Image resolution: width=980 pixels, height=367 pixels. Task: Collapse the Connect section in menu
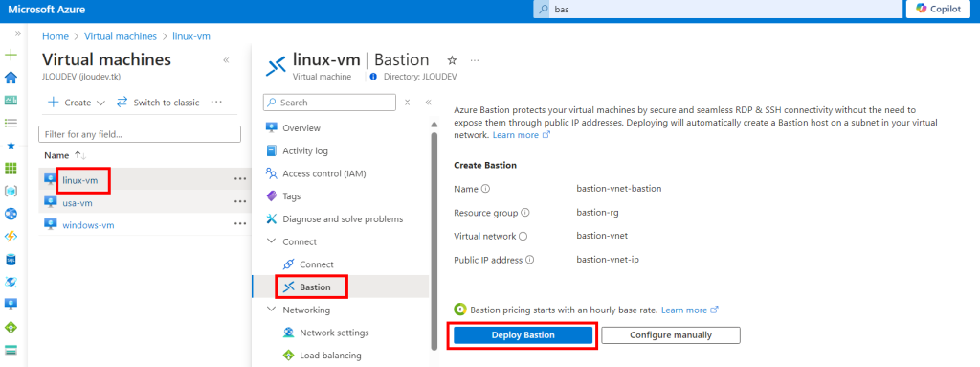pos(271,241)
